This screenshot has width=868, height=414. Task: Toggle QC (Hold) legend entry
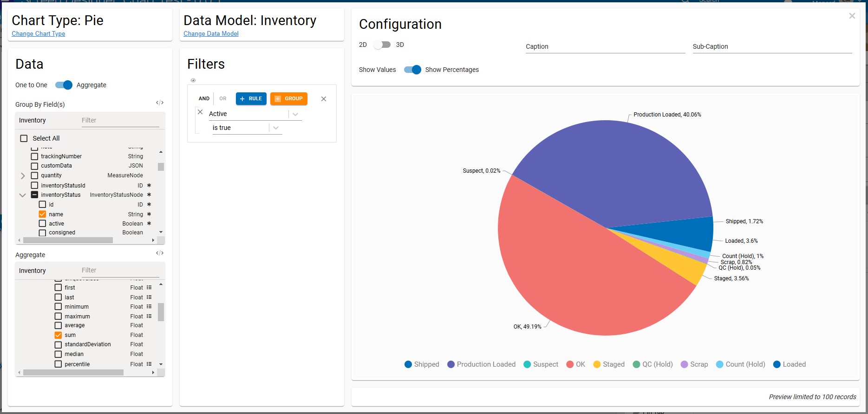653,364
